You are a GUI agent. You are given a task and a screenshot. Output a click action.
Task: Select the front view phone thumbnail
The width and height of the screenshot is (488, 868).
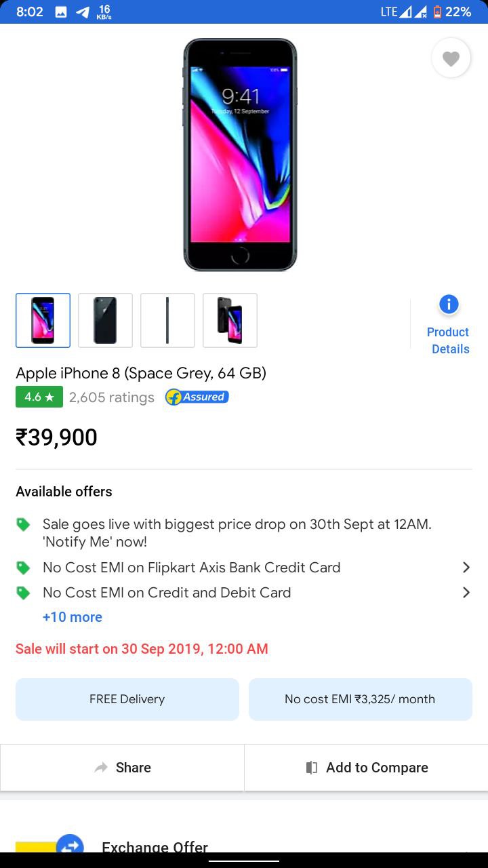click(x=43, y=320)
